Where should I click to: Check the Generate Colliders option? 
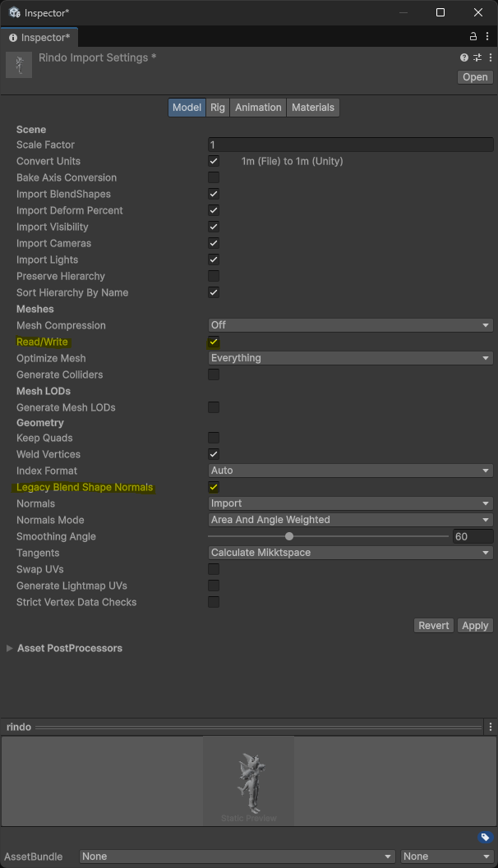(214, 374)
